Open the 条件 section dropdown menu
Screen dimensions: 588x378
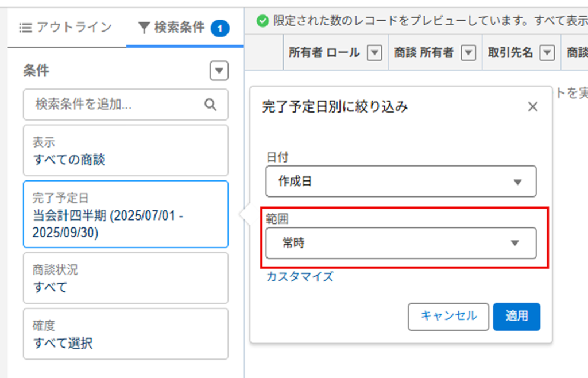coord(219,71)
